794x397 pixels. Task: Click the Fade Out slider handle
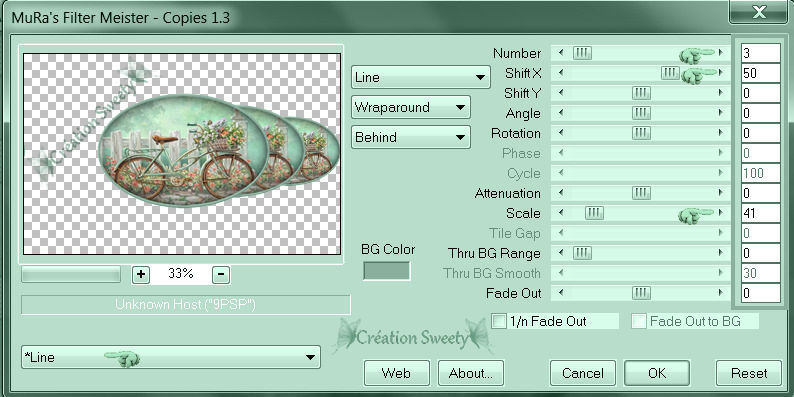(x=641, y=293)
